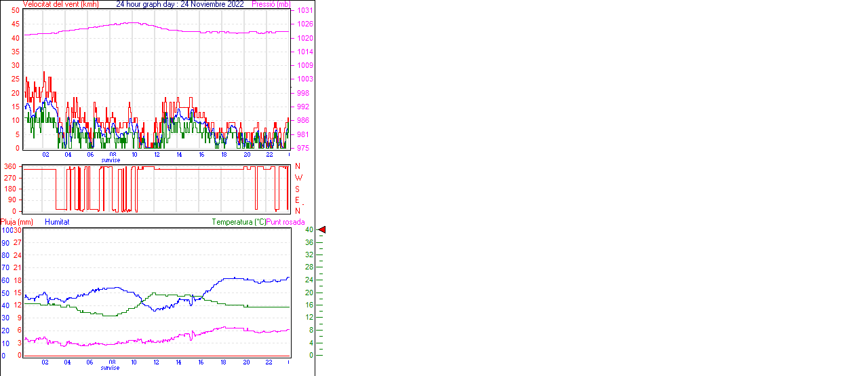The image size is (868, 376).
Task: Click the 'W' compass direction label
Action: point(298,178)
